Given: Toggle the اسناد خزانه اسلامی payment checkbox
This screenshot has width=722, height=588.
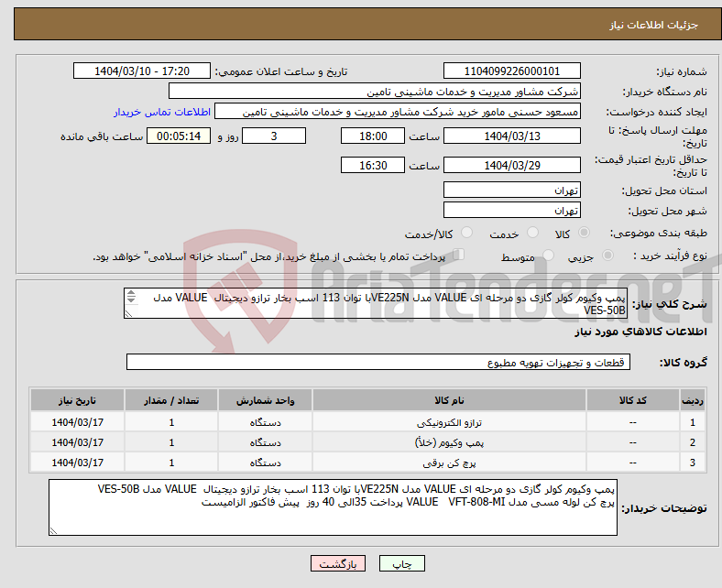Looking at the screenshot, I should 460,256.
